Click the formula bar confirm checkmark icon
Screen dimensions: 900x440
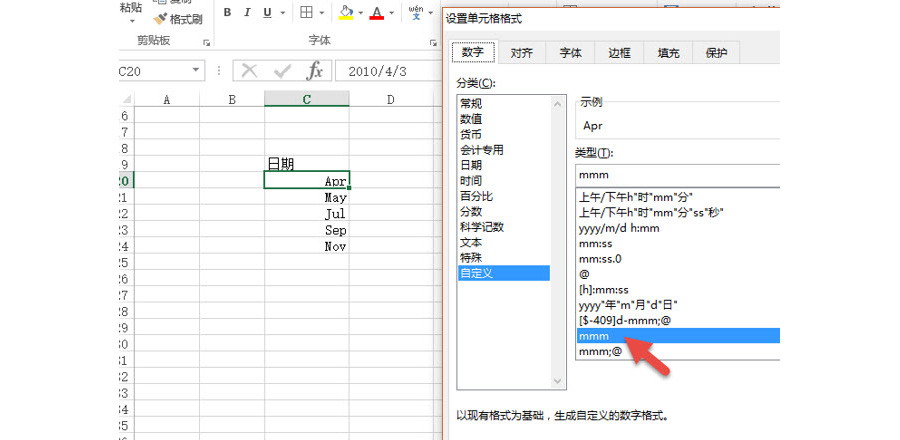[282, 71]
